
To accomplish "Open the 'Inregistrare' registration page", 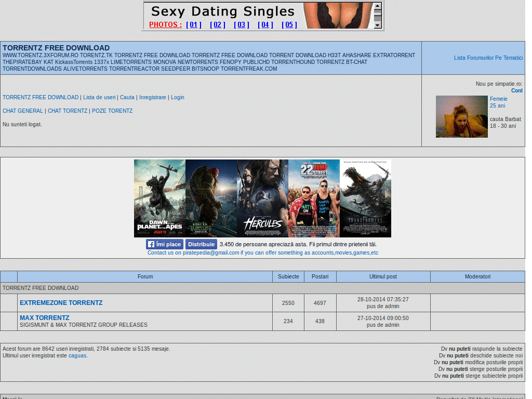I will point(153,97).
